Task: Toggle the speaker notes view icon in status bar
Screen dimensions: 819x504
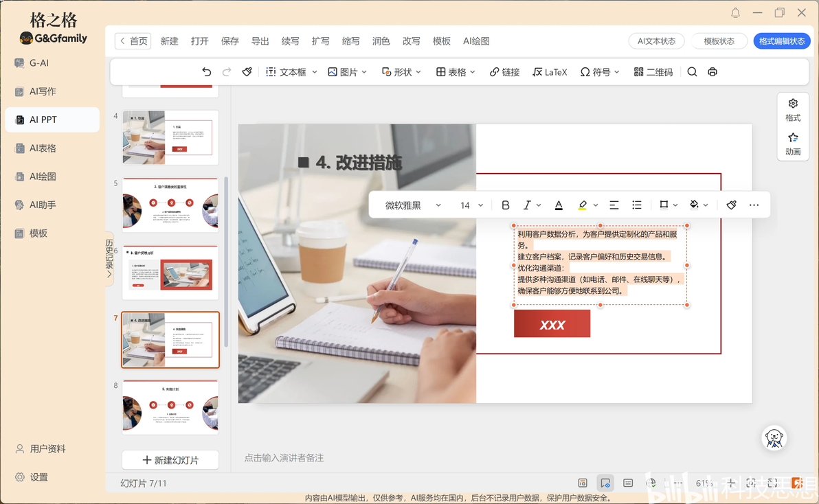Action: [605, 483]
